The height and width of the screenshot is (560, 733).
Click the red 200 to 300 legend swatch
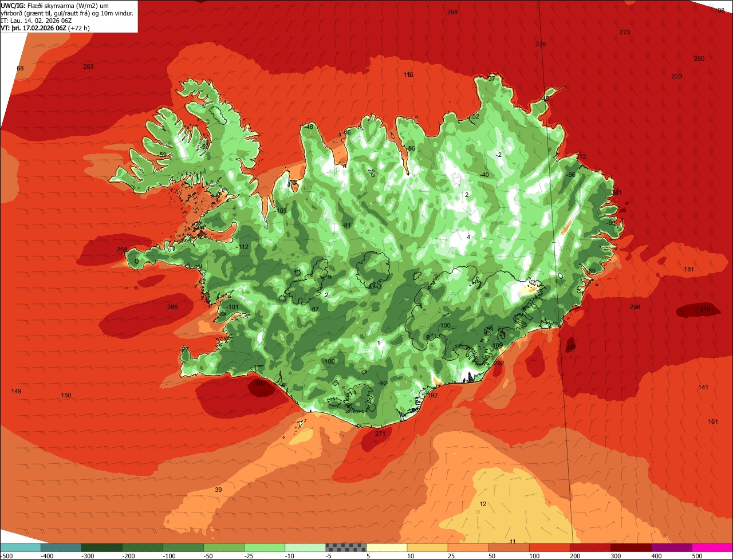[x=589, y=547]
